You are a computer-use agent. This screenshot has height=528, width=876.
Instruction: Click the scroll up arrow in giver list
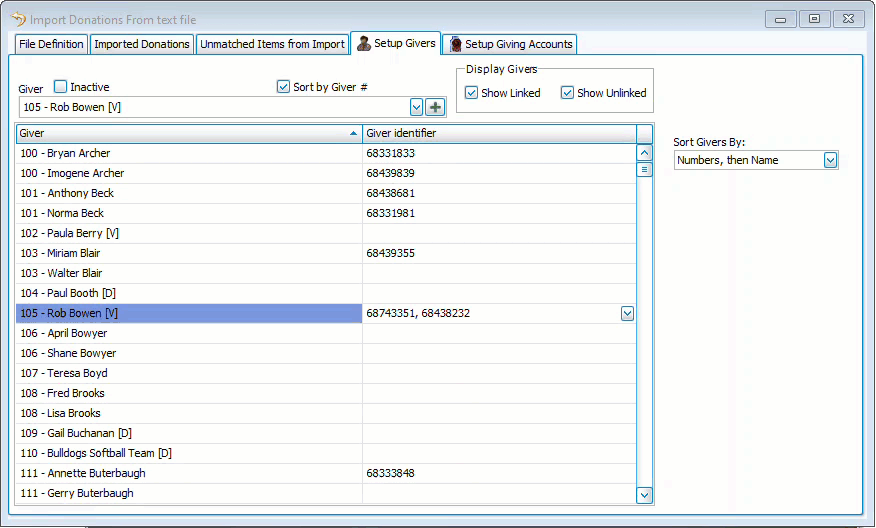644,153
